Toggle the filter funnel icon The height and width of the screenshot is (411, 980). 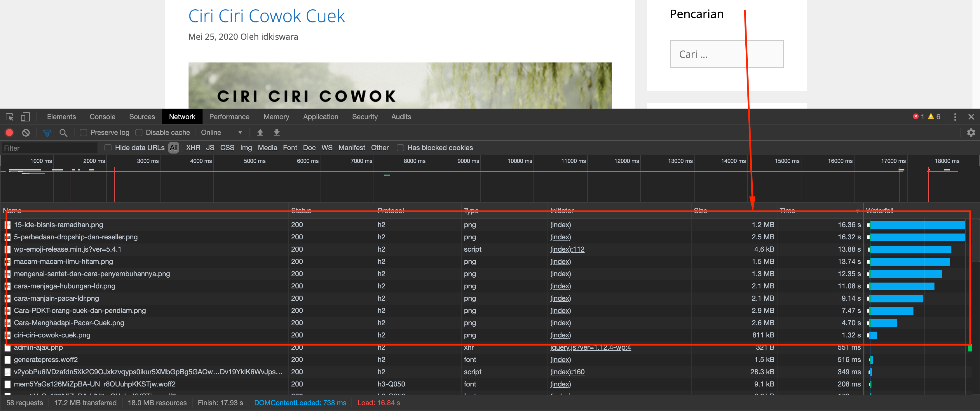pyautogui.click(x=47, y=133)
